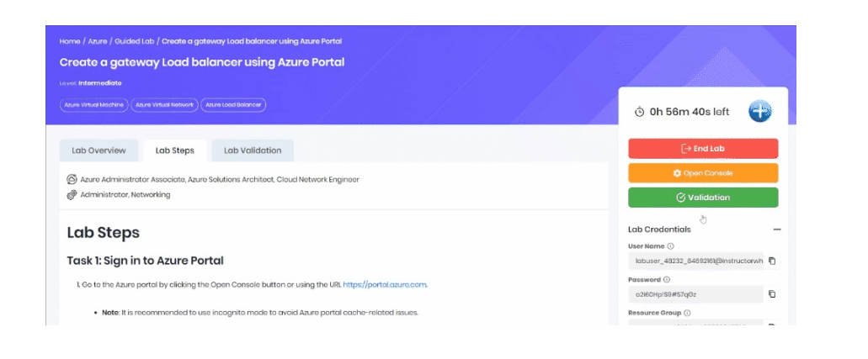Go to Home in the breadcrumb
The width and height of the screenshot is (868, 359).
pos(70,41)
